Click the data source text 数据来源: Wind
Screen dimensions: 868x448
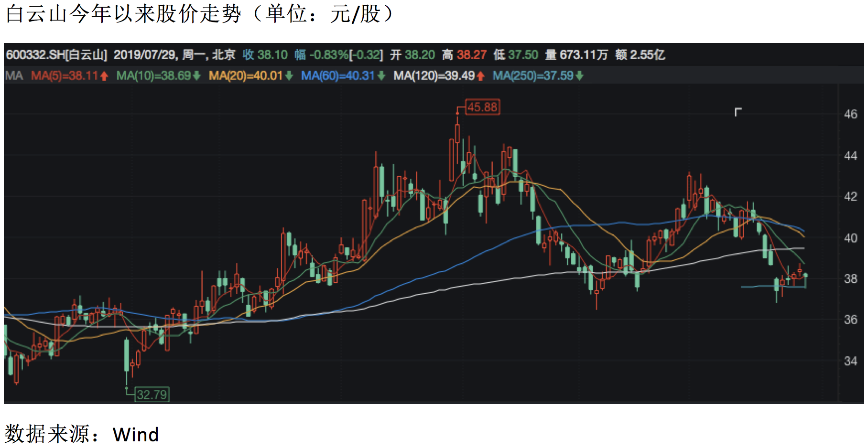[x=82, y=434]
